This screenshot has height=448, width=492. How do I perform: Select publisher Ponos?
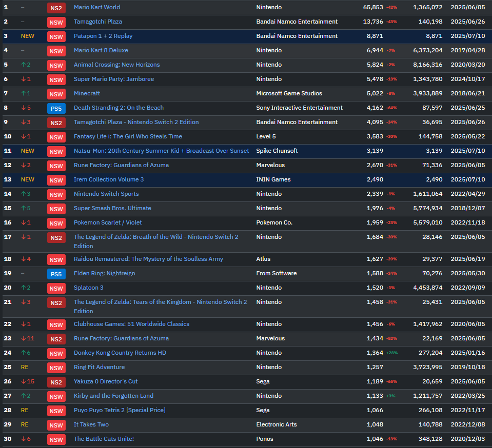click(265, 439)
